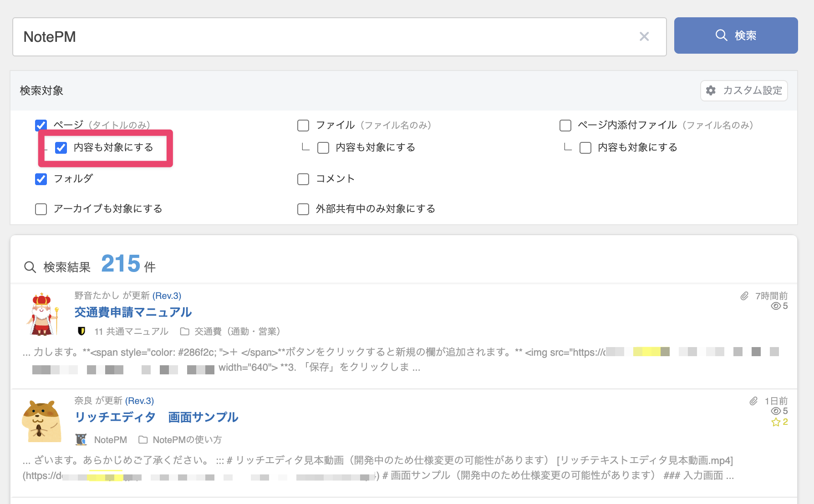Click the 7時間前 timestamp
The height and width of the screenshot is (504, 814).
[771, 296]
